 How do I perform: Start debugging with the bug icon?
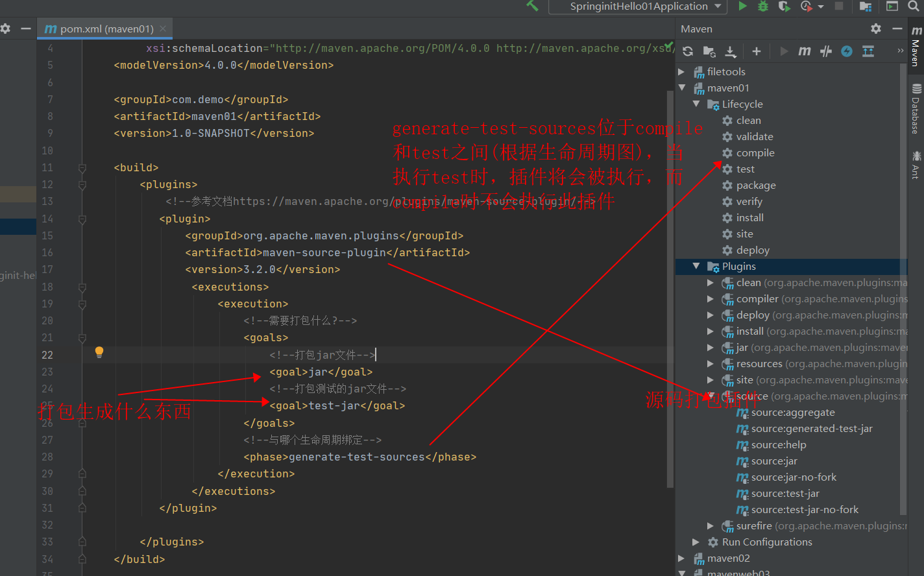763,6
